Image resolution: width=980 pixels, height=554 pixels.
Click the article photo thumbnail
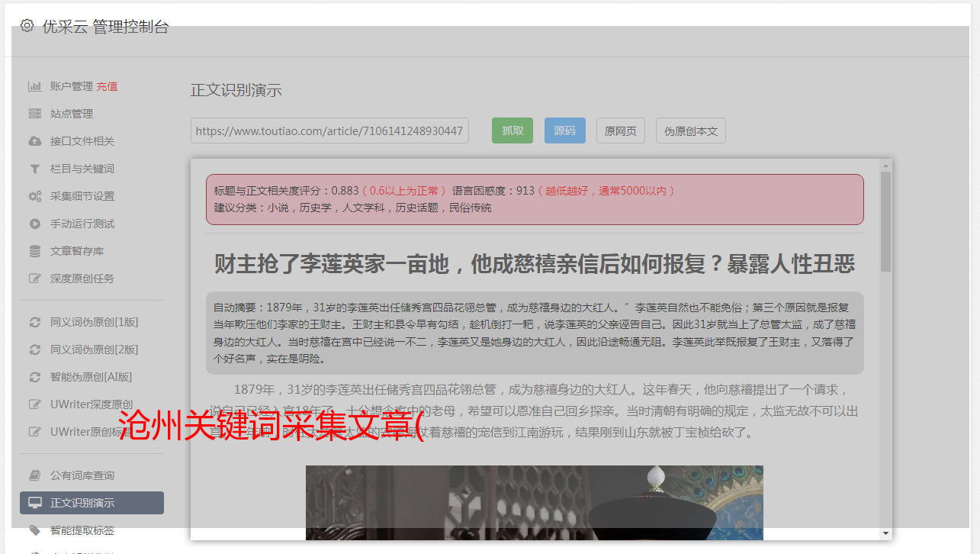point(535,502)
